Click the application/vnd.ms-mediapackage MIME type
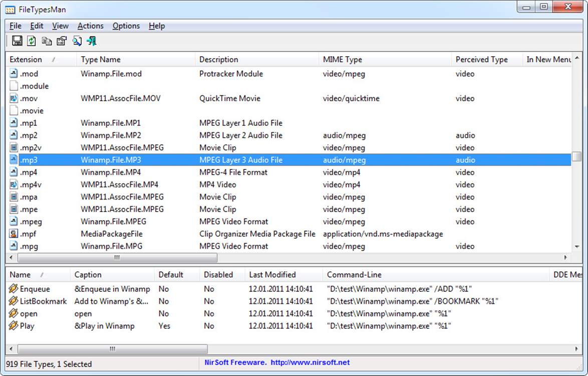588x376 pixels. pos(383,234)
